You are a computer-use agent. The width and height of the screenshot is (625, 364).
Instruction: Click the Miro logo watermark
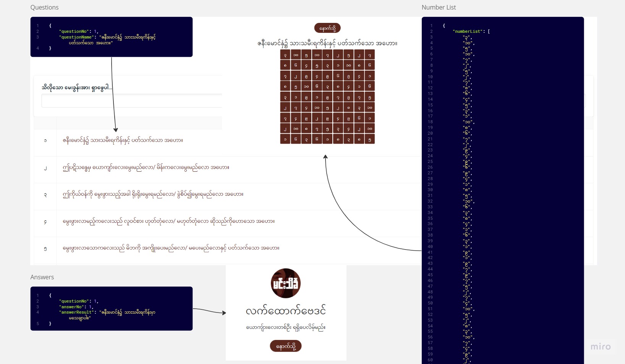600,347
